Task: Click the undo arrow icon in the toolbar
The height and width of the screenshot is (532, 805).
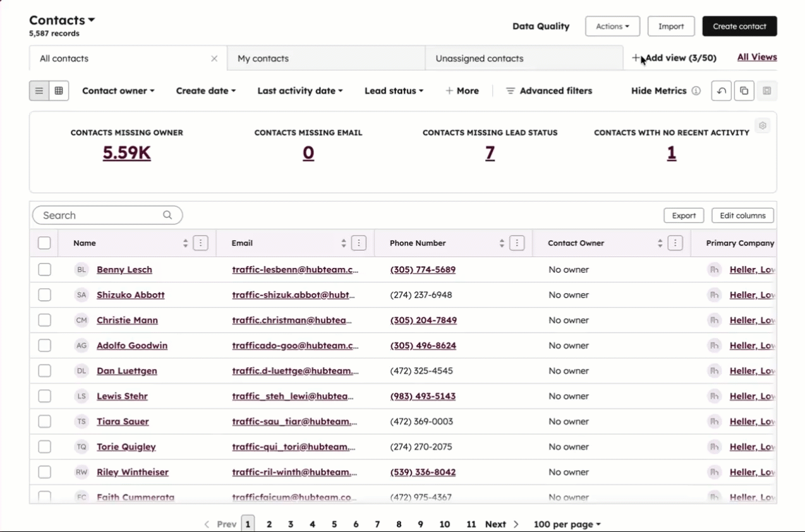Action: (x=721, y=90)
